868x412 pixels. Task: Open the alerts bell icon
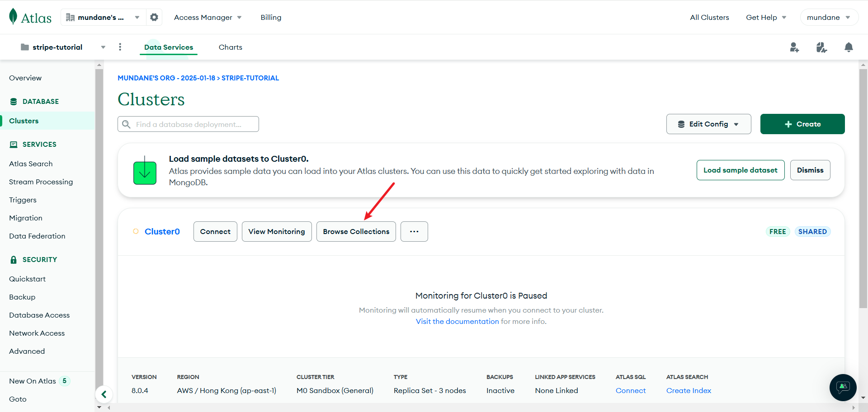tap(849, 47)
